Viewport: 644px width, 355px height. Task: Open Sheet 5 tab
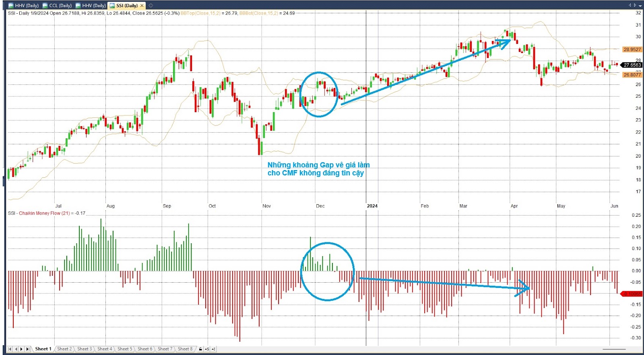pos(125,349)
